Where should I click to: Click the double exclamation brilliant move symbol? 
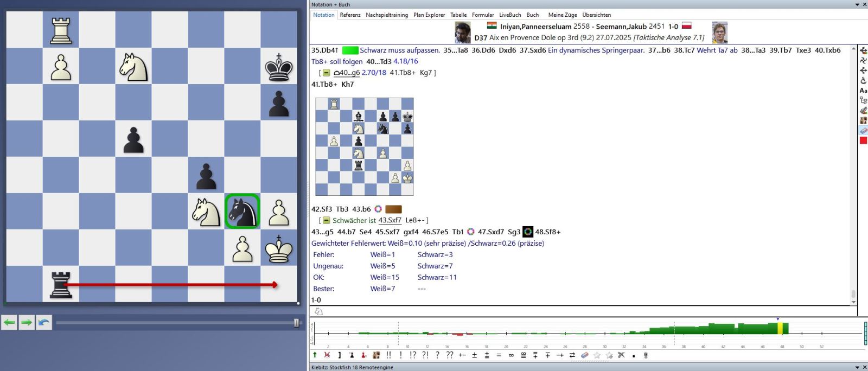(388, 355)
